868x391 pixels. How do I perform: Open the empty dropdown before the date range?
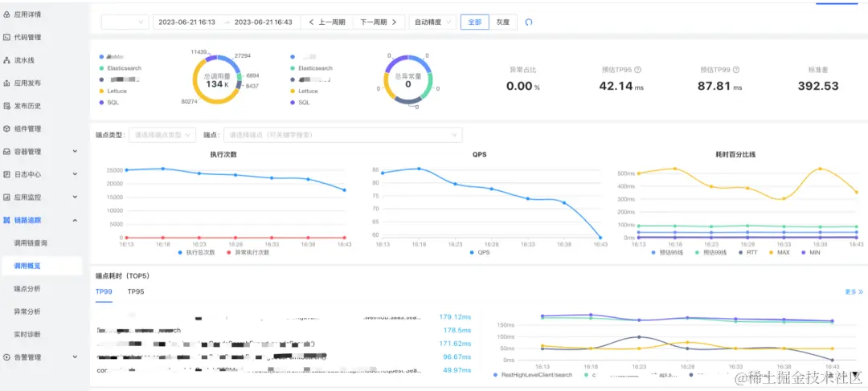tap(125, 22)
